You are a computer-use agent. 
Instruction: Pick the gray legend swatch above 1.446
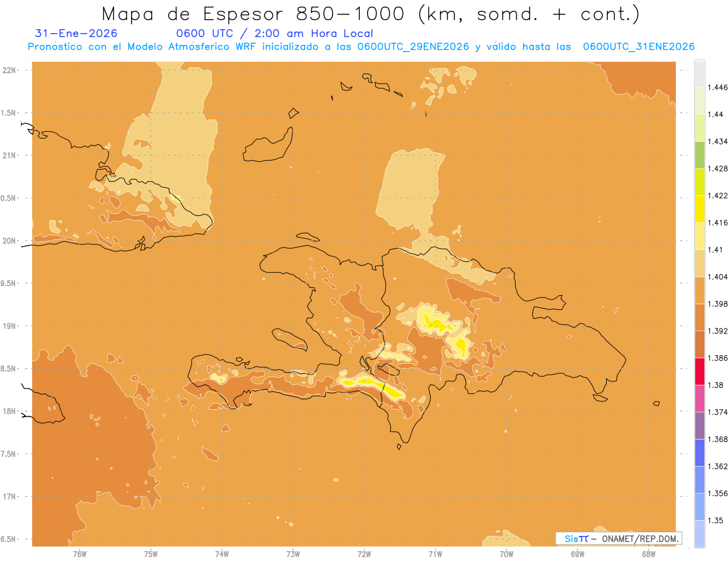coord(699,73)
